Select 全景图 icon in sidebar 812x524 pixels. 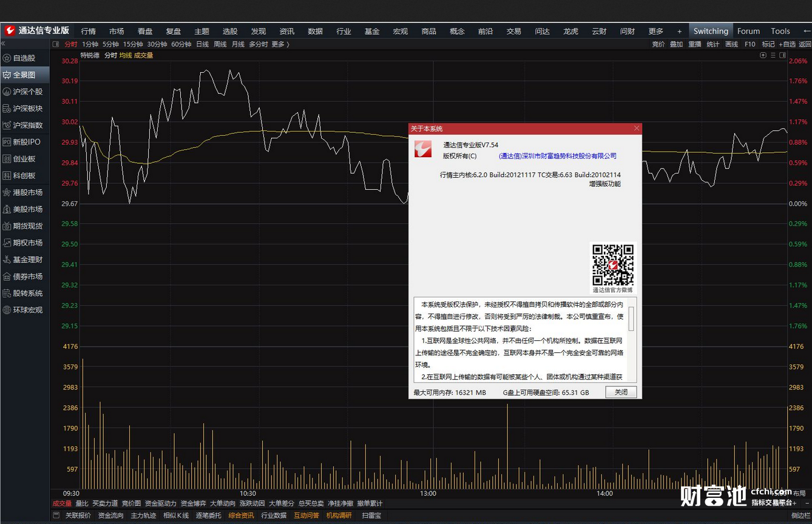coord(7,75)
